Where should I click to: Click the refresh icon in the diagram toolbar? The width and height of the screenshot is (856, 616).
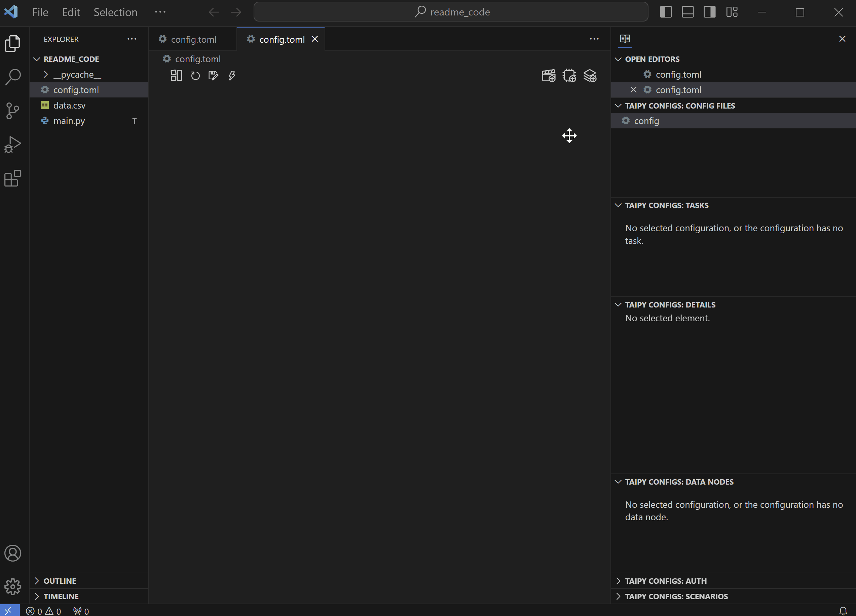point(195,76)
